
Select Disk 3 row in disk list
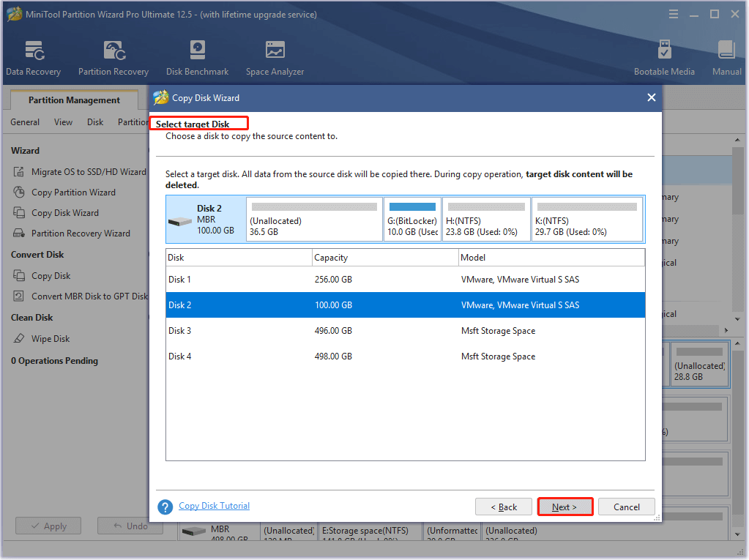pos(406,331)
